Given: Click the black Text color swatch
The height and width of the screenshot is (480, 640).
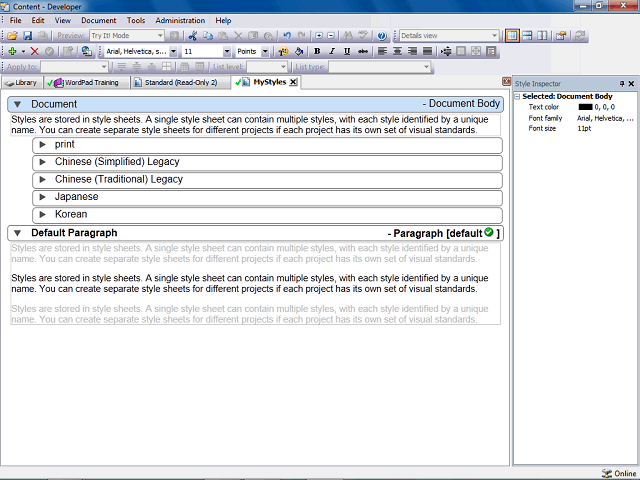Looking at the screenshot, I should click(x=585, y=107).
